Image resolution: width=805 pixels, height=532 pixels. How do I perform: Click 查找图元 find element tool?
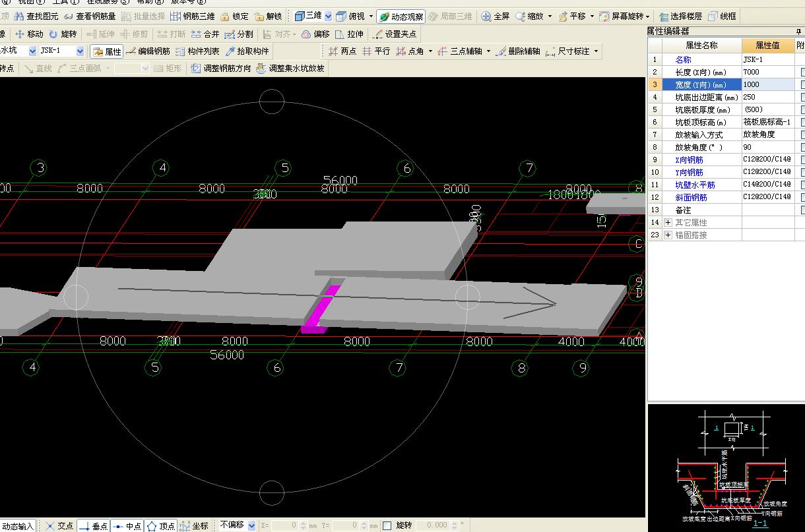pyautogui.click(x=36, y=16)
